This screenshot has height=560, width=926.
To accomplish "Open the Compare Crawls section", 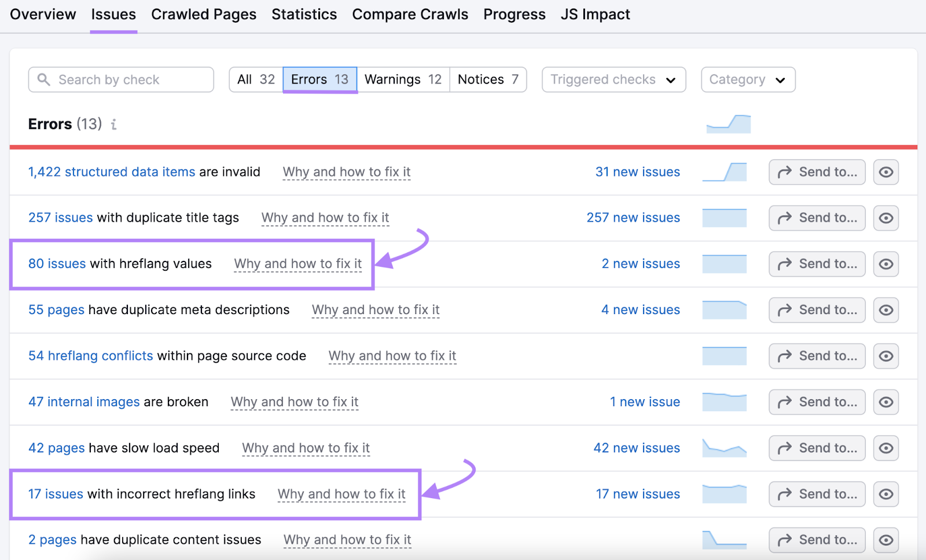I will (x=410, y=14).
